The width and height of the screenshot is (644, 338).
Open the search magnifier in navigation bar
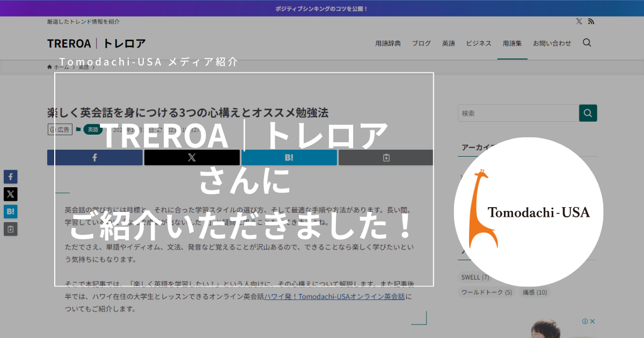(587, 43)
